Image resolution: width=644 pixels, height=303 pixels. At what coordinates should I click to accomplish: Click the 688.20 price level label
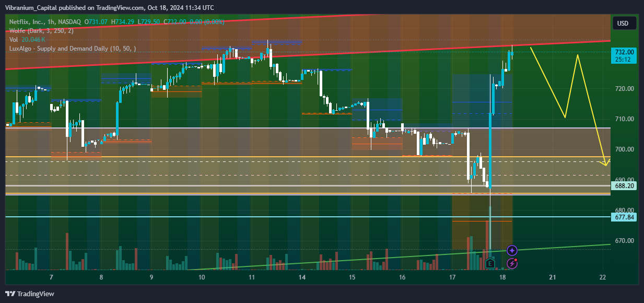624,185
